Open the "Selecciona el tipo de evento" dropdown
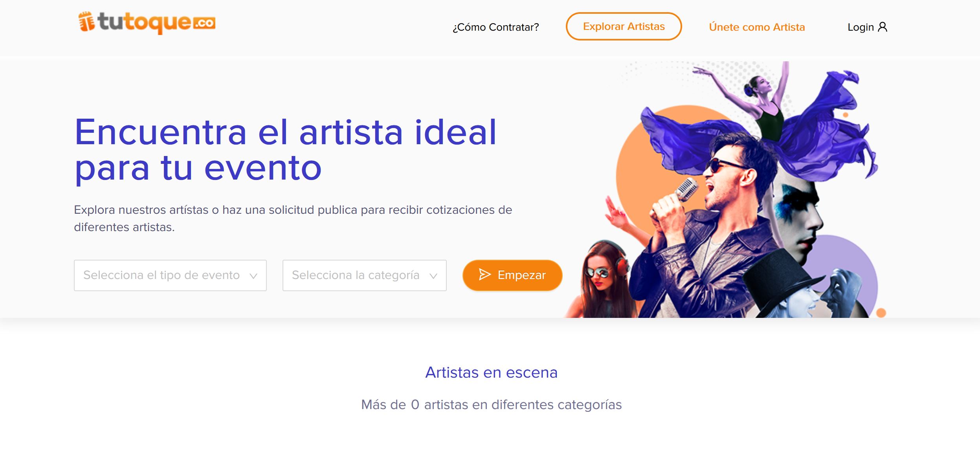Image resolution: width=980 pixels, height=457 pixels. [x=170, y=275]
